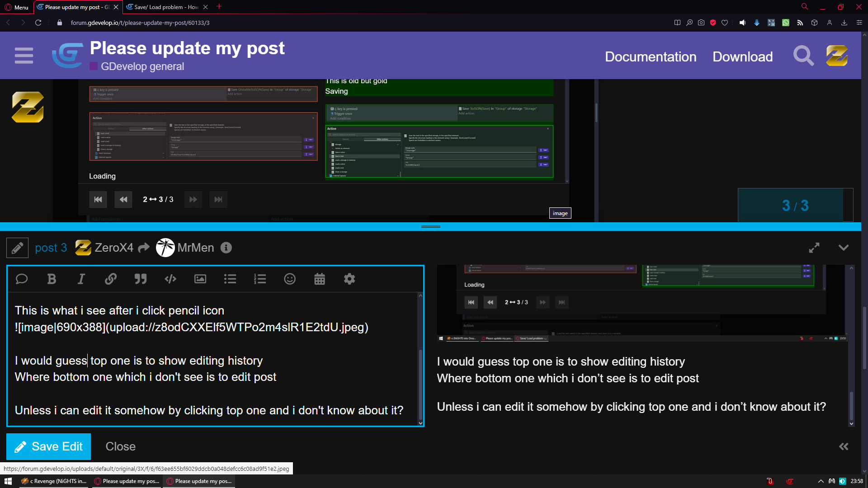This screenshot has height=488, width=868.
Task: Create a bulleted list in the editor
Action: (230, 279)
